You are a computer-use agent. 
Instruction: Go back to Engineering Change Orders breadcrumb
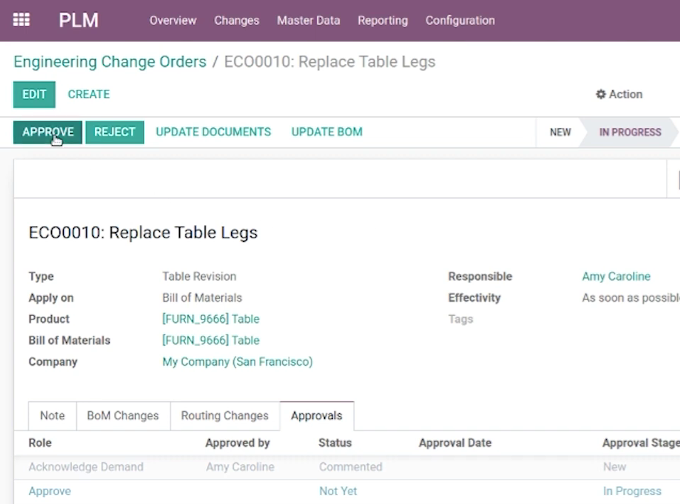(110, 62)
